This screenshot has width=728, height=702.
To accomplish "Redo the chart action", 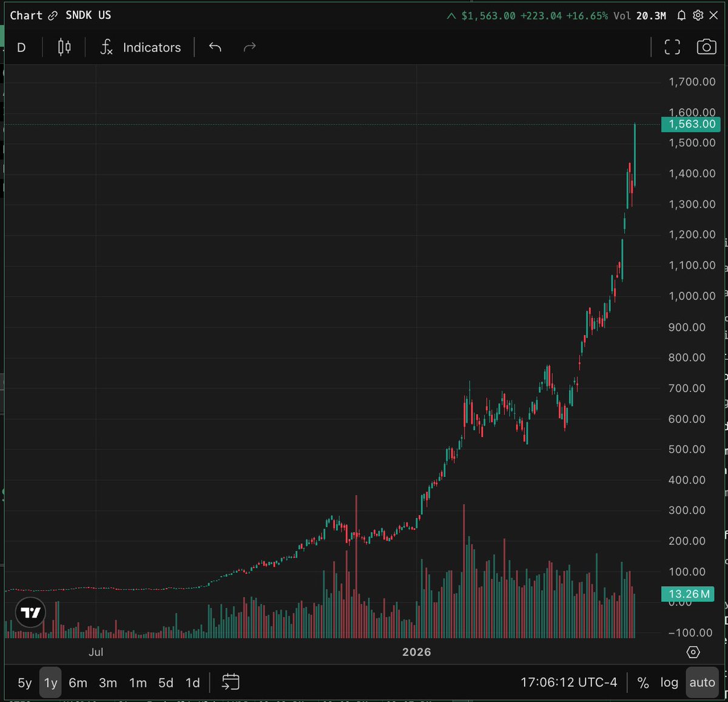I will coord(249,47).
